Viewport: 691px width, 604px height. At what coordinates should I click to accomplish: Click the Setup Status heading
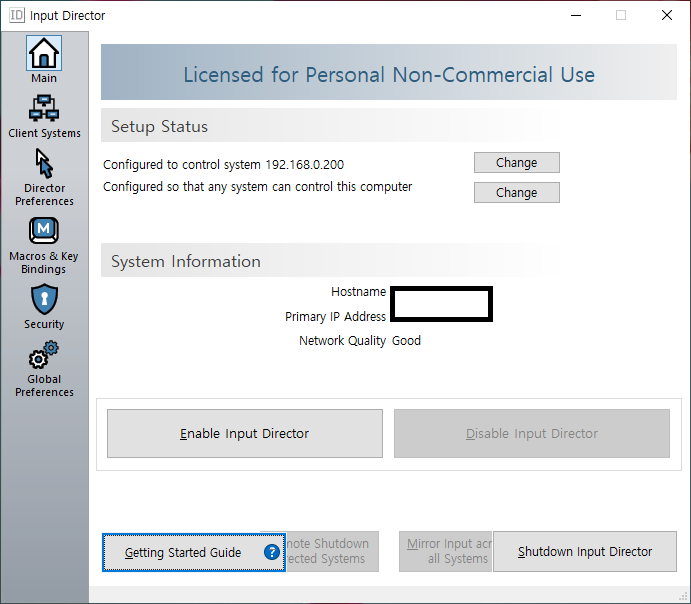pyautogui.click(x=159, y=126)
